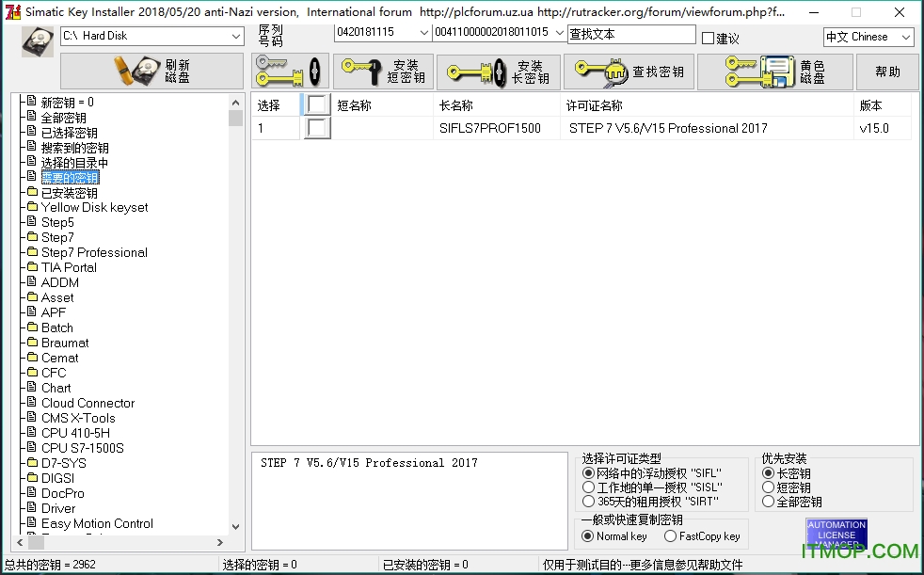Viewport: 924px width, 575px height.
Task: Check the box next to SIFLS7PROF1500 row
Action: point(315,128)
